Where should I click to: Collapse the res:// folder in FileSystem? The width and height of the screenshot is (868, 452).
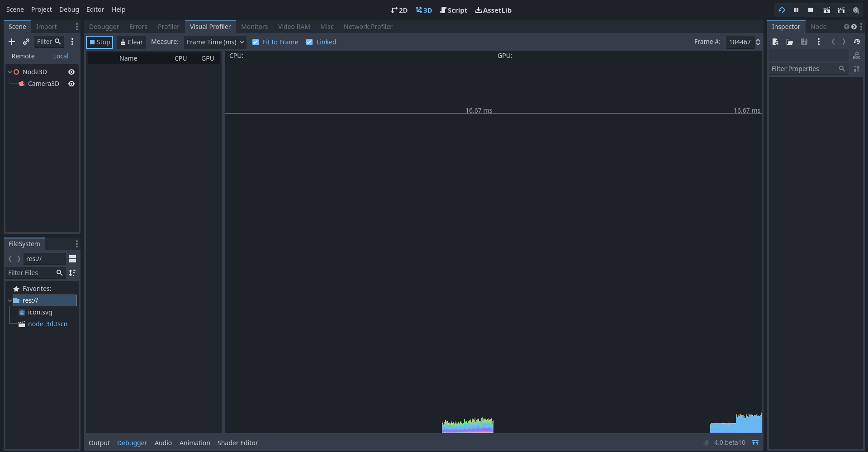pyautogui.click(x=9, y=300)
